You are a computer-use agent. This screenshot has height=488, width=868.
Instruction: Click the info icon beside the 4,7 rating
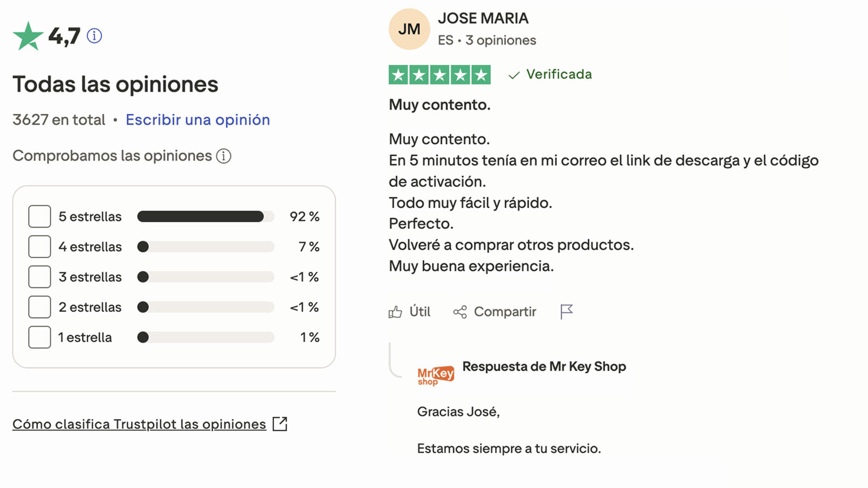pyautogui.click(x=94, y=36)
